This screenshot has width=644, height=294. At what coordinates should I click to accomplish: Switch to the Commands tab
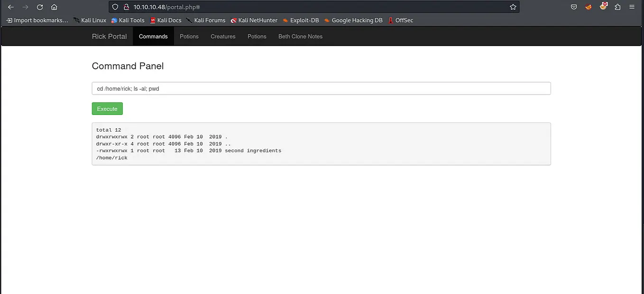(153, 36)
